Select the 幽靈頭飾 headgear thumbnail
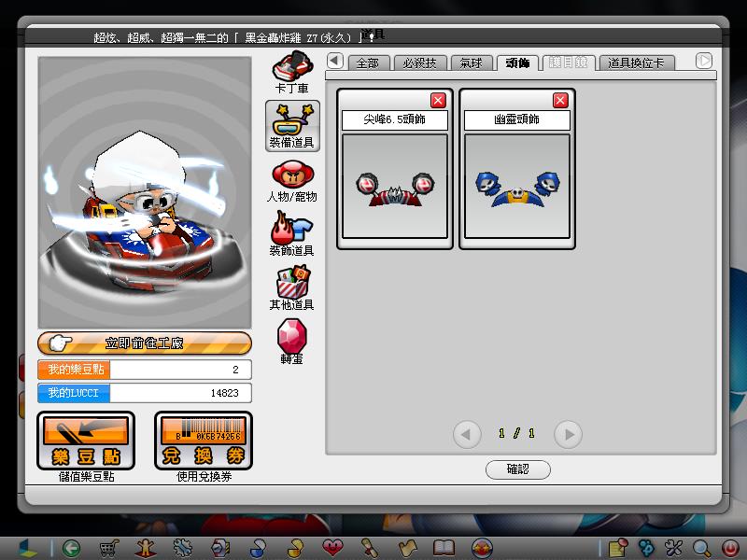Screen dimensions: 747x560 pyautogui.click(x=517, y=186)
